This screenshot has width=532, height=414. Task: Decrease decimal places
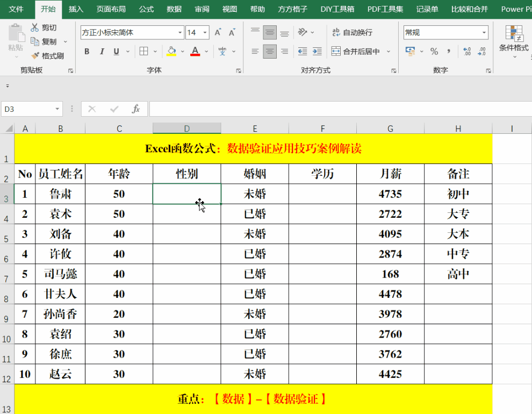coord(482,52)
